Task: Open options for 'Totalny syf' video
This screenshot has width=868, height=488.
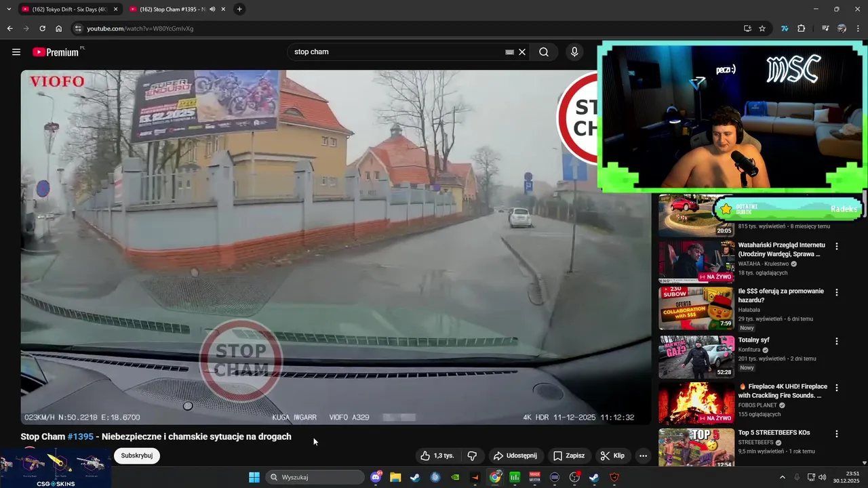Action: (x=837, y=342)
